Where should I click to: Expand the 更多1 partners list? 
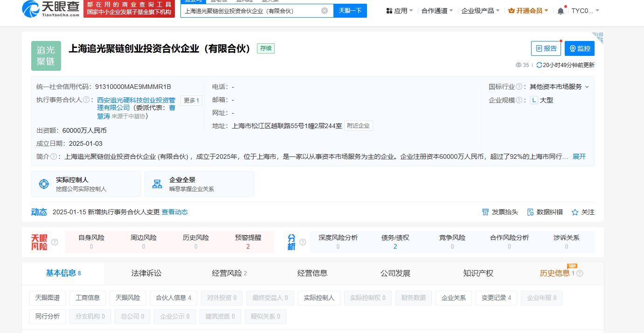[191, 101]
